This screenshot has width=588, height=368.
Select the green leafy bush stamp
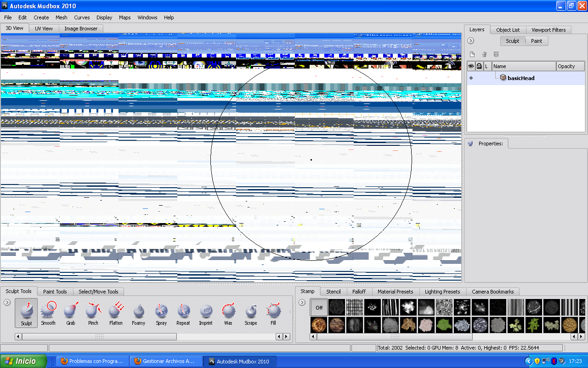pyautogui.click(x=445, y=325)
